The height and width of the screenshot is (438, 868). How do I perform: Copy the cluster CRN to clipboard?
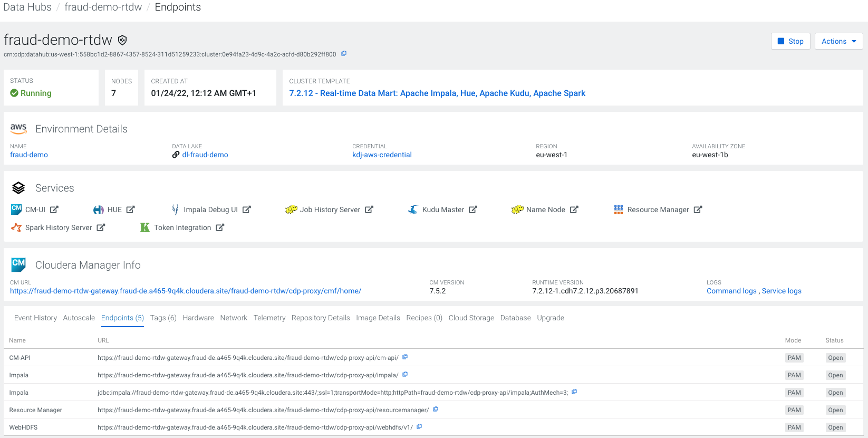pyautogui.click(x=344, y=53)
